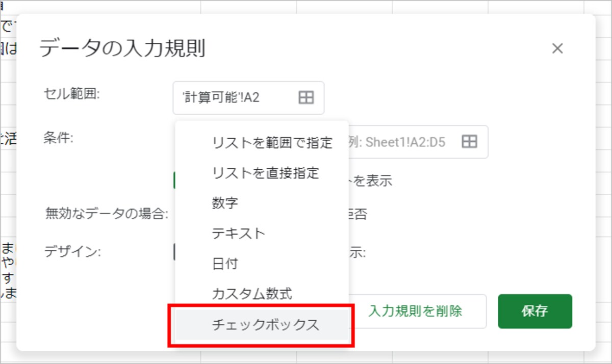Open range selector grid icon beside Sheet1!A2:D5

pyautogui.click(x=469, y=142)
